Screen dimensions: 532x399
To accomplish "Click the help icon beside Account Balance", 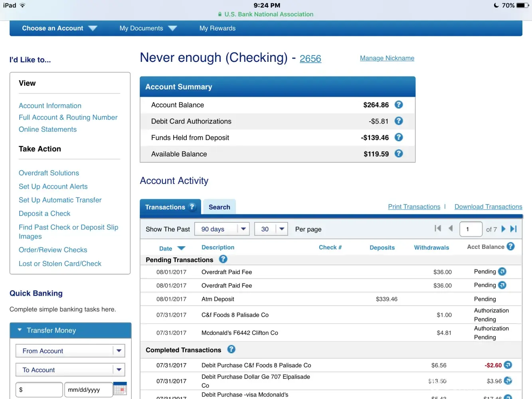I will pyautogui.click(x=398, y=105).
